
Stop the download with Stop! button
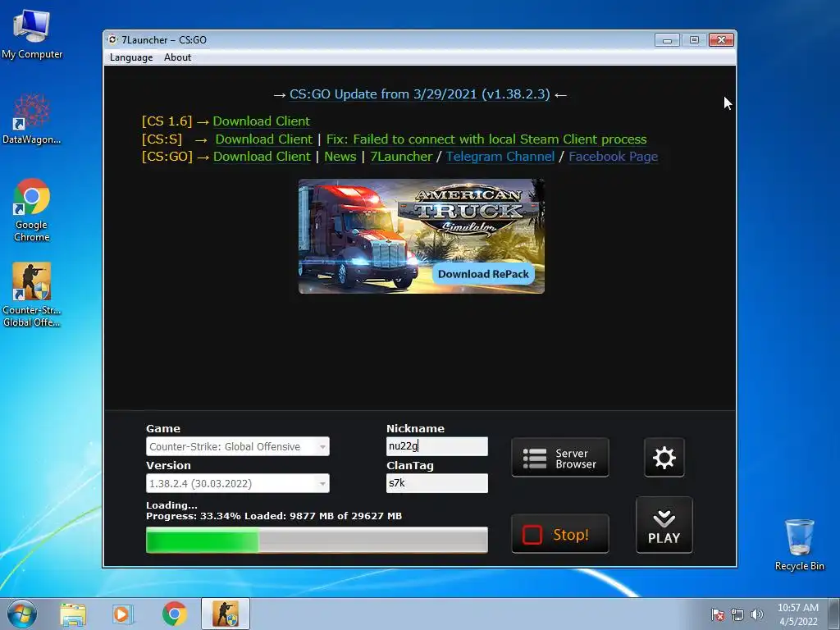pyautogui.click(x=559, y=534)
